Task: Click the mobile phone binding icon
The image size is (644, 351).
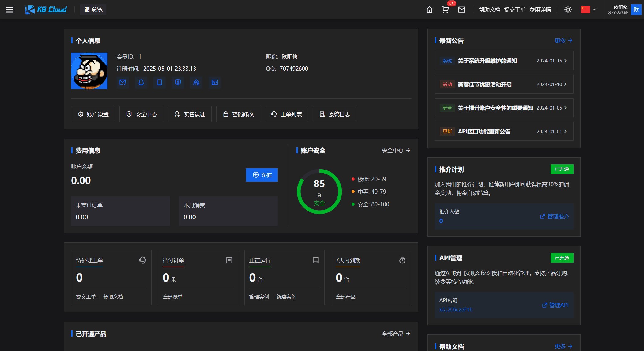Action: coord(160,82)
